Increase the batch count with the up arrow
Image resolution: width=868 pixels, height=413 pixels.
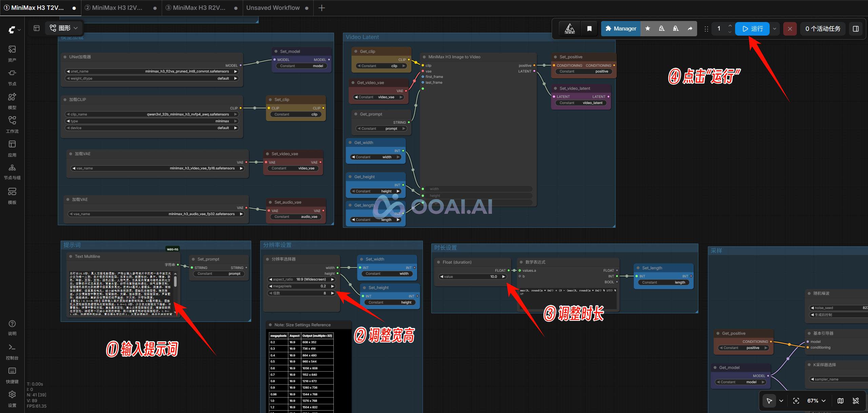click(x=730, y=26)
